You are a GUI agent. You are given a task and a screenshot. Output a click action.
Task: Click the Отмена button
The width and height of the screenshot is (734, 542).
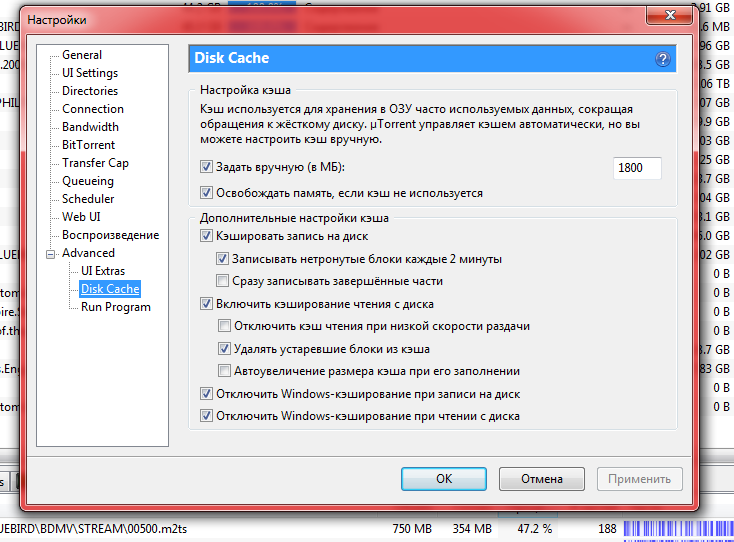(542, 479)
